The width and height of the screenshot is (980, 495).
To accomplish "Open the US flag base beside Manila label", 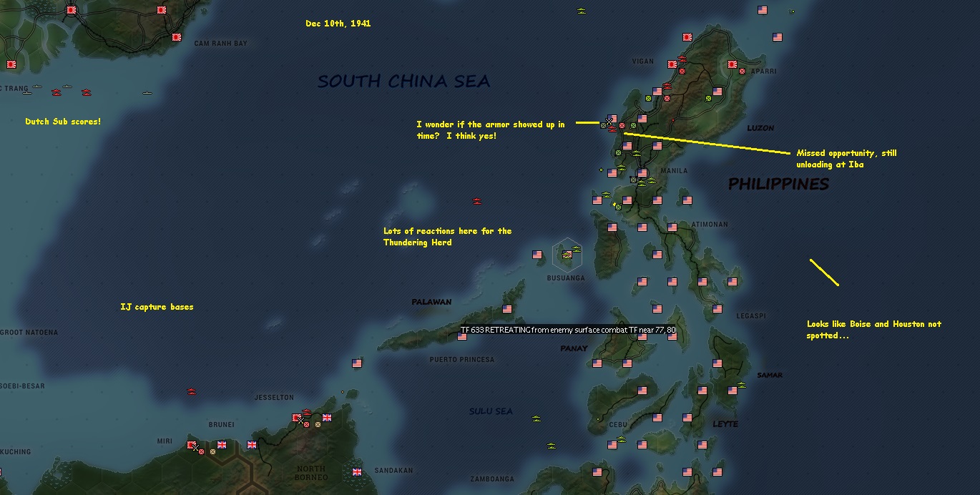I will point(642,173).
